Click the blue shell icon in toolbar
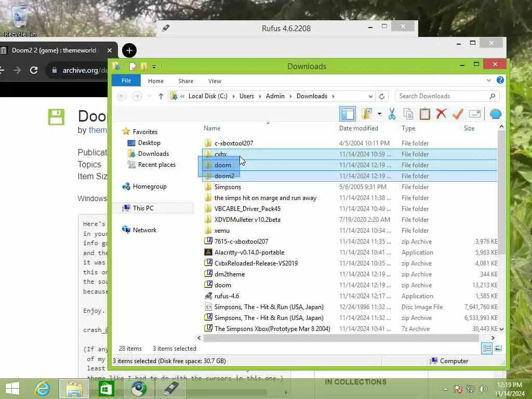Viewport: 532px width, 399px height. (495, 114)
